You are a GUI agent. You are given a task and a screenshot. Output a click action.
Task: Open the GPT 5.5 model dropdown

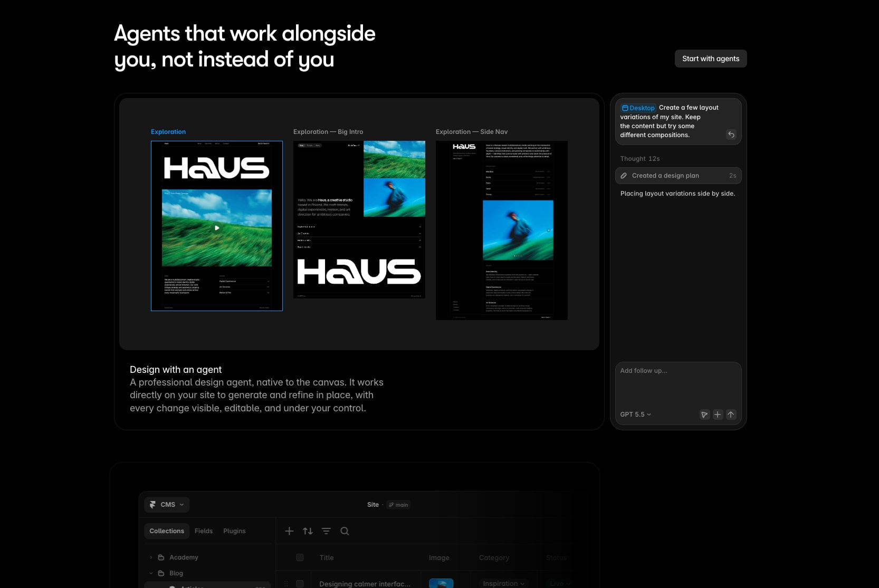click(635, 415)
